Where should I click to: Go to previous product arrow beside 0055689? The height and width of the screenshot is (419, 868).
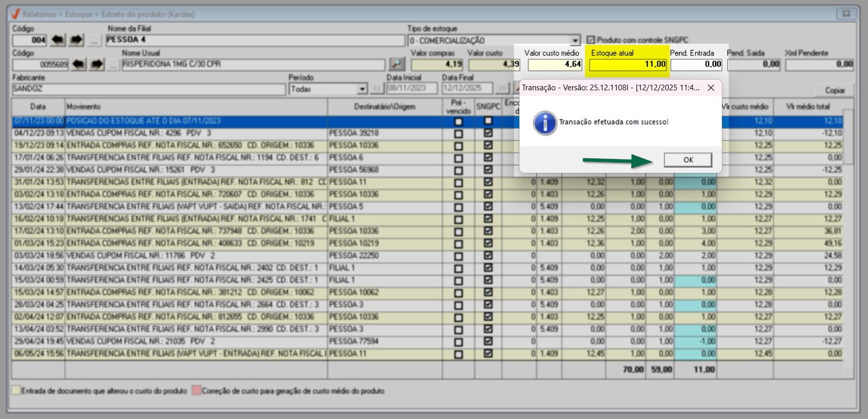tap(78, 65)
